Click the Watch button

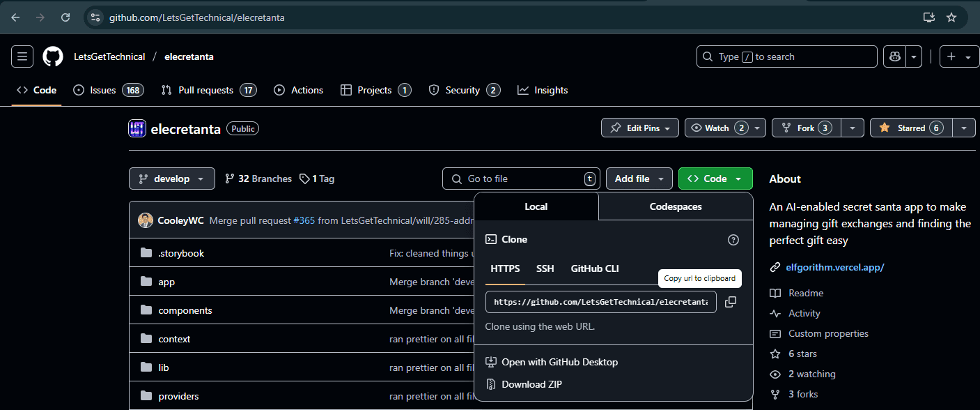[718, 128]
